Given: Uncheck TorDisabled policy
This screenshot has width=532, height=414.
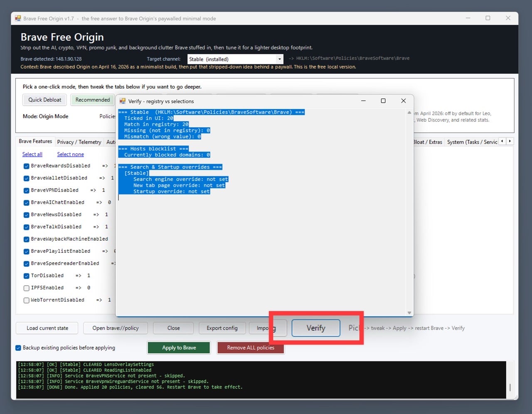Looking at the screenshot, I should 27,276.
